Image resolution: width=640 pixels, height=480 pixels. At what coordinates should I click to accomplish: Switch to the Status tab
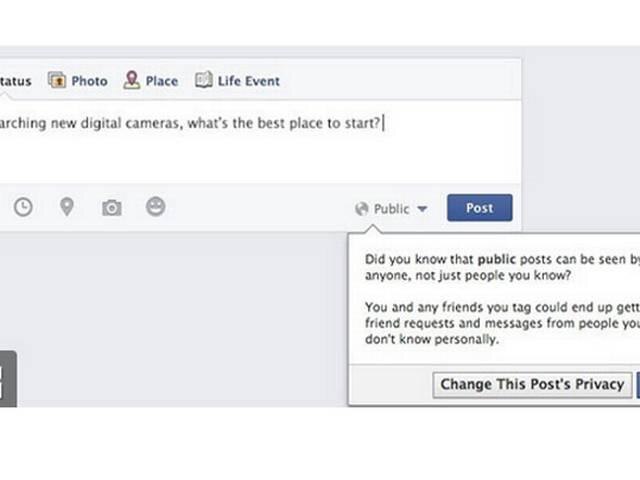click(x=16, y=81)
